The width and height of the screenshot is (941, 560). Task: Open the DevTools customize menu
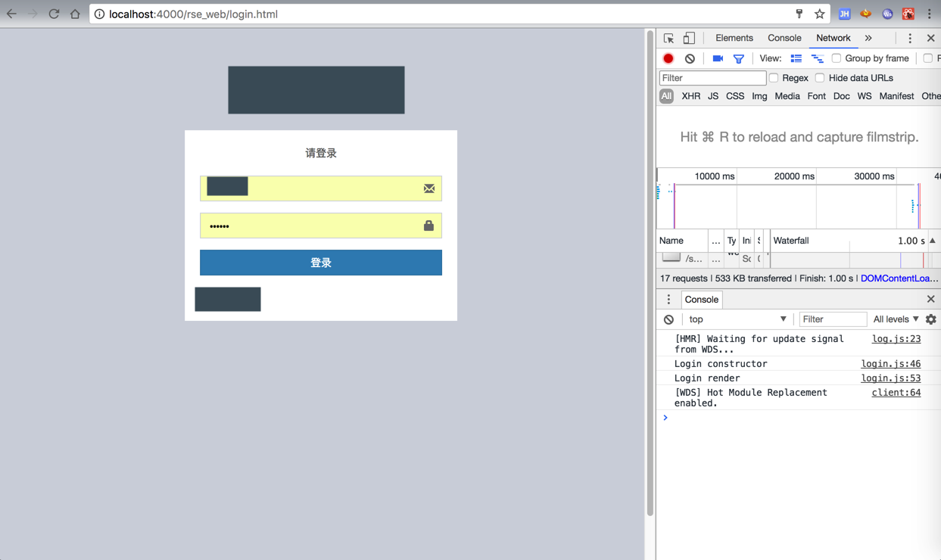910,38
